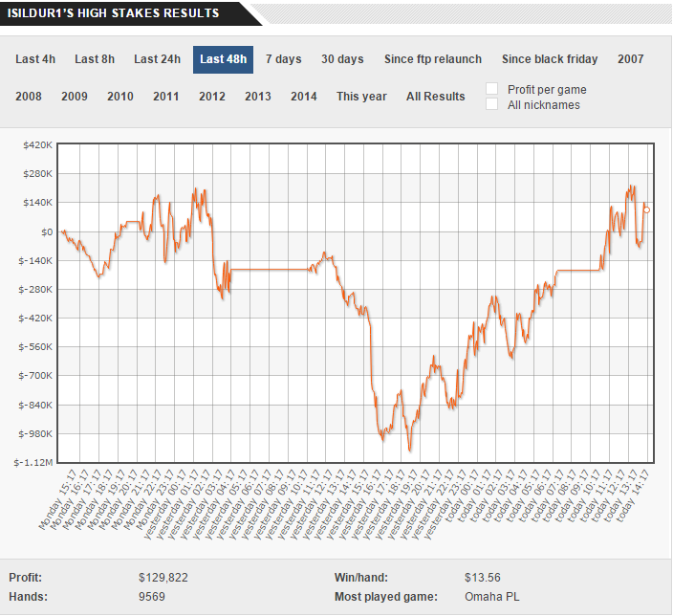Click the $-980K y-axis label
This screenshot has height=616, width=673.
coord(35,434)
